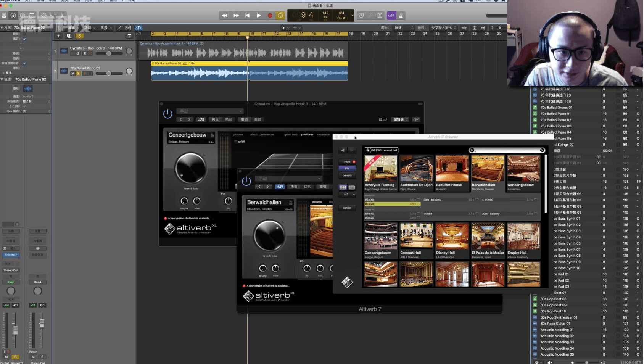Viewport: 644px width, 364px height.
Task: Open the positioner tab in Altiverb
Action: [307, 134]
